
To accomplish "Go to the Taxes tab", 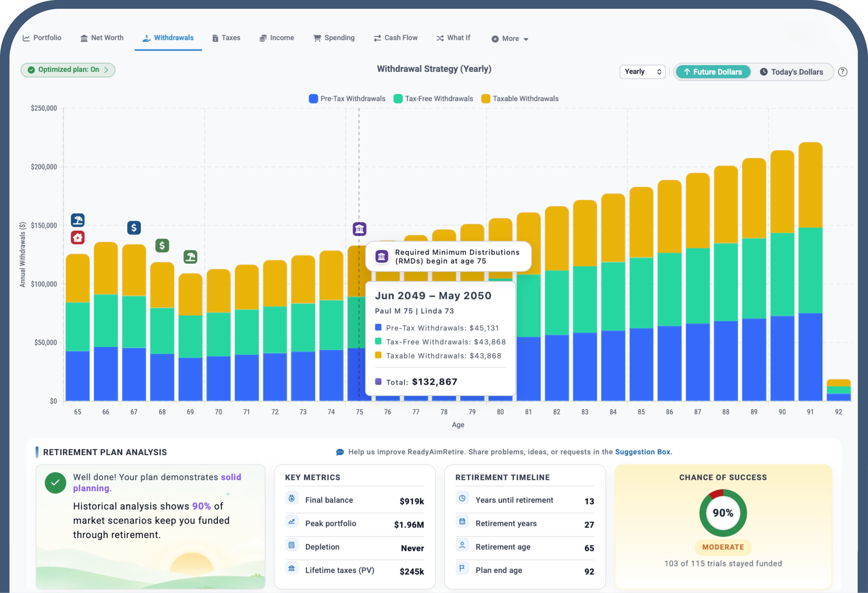I will tap(226, 38).
